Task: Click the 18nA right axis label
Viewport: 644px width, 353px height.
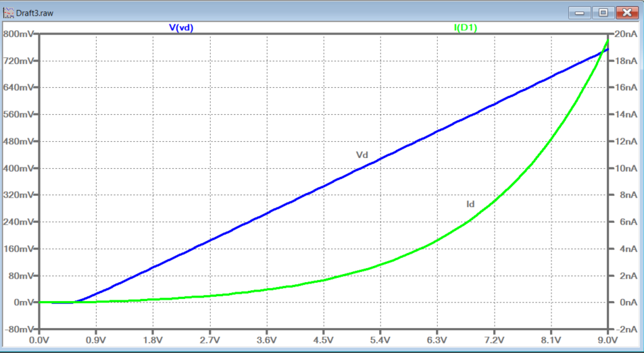Action: (624, 61)
